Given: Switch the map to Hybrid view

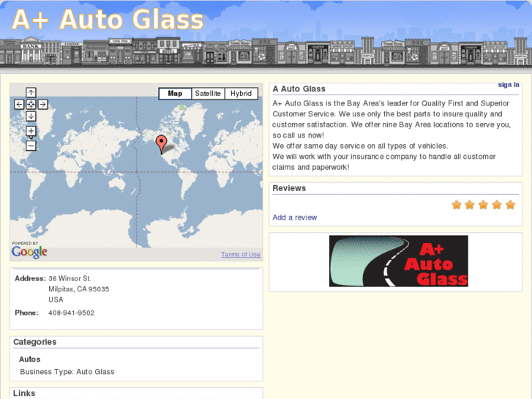Looking at the screenshot, I should pyautogui.click(x=241, y=94).
